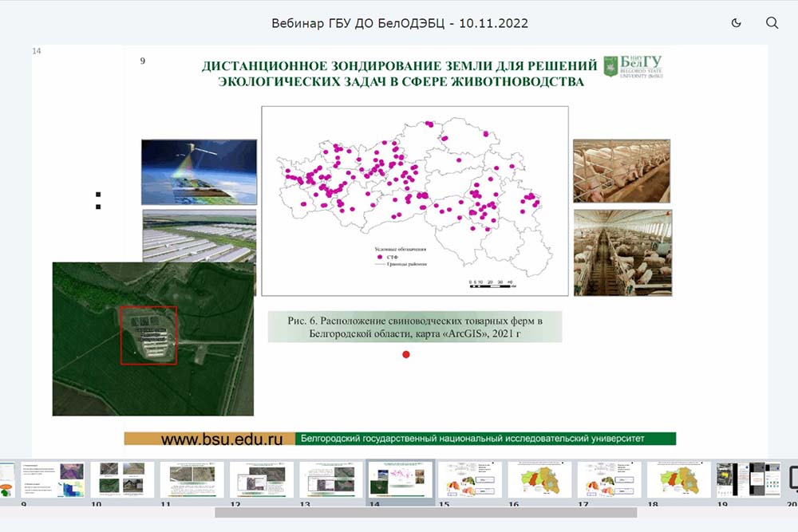View slide 18 thumbnail
Screen dimensions: 798x532
(678, 480)
